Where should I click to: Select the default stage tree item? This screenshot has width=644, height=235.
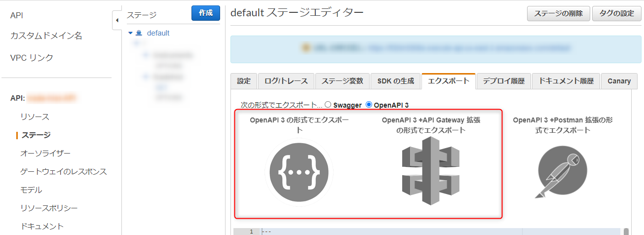[158, 33]
